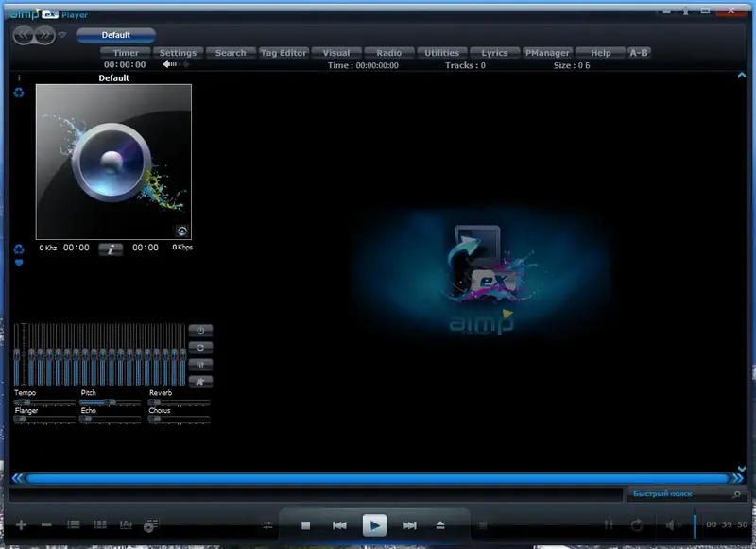Click the minus icon to remove tracks

click(46, 524)
